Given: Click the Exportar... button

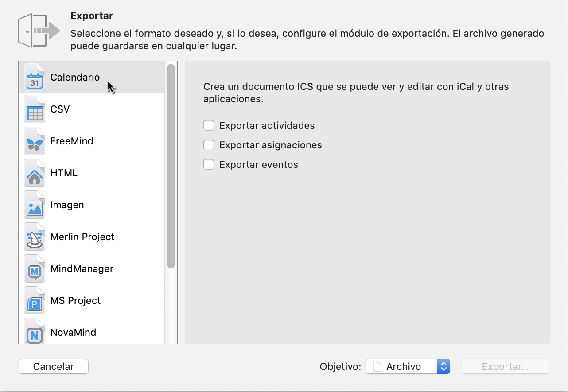Looking at the screenshot, I should pos(505,366).
